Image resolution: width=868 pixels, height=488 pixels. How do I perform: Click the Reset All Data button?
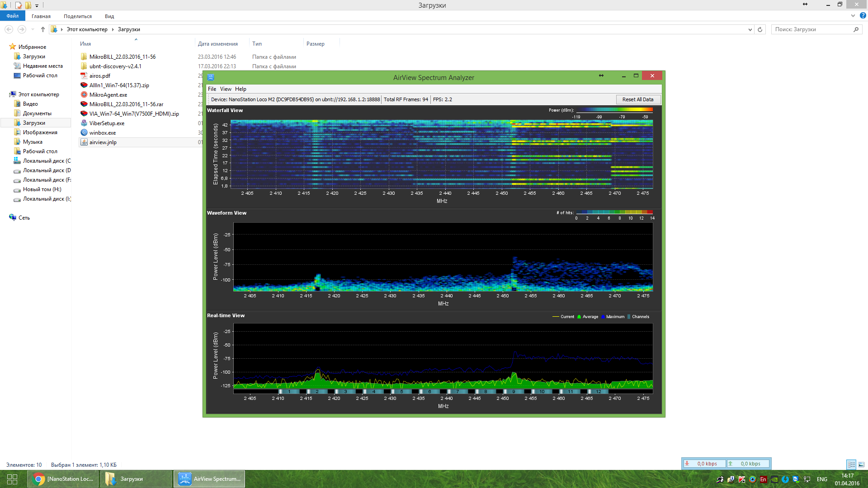(x=637, y=99)
